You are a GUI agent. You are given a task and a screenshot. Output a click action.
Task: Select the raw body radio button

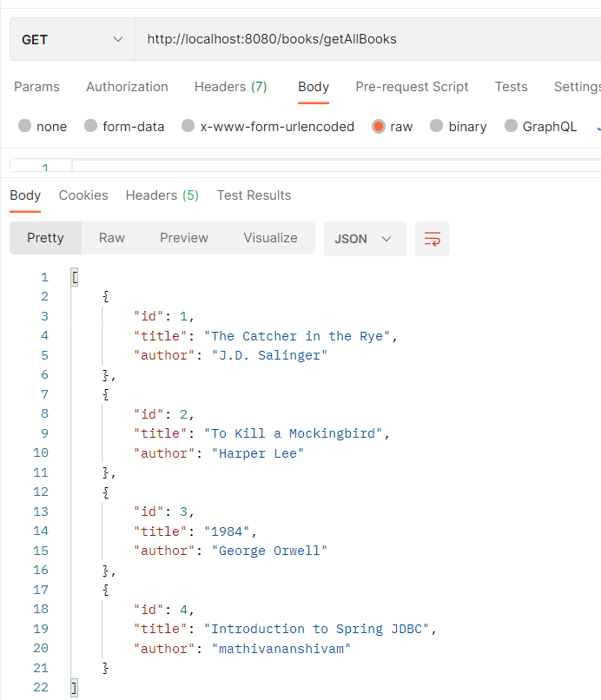[x=379, y=126]
